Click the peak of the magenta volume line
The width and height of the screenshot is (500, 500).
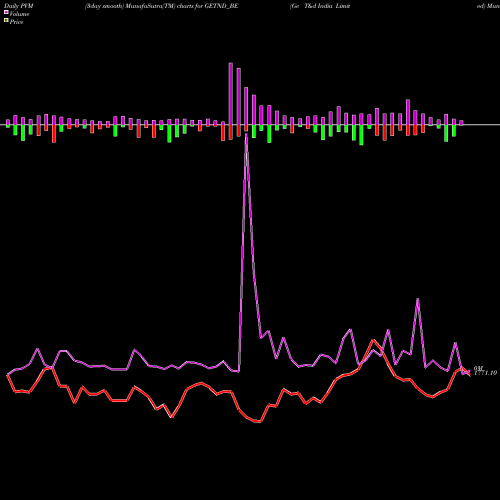(246, 135)
